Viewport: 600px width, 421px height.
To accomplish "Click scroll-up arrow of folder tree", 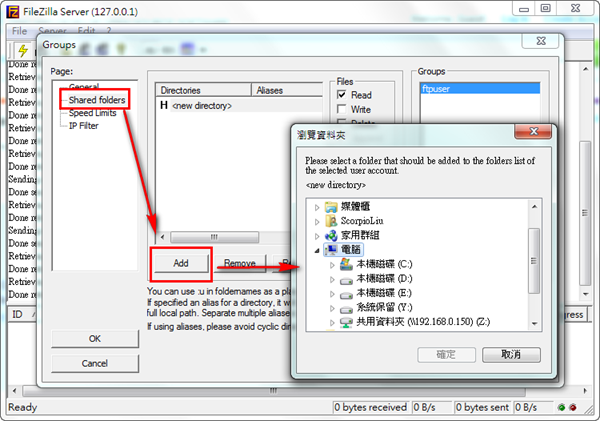I will (534, 207).
